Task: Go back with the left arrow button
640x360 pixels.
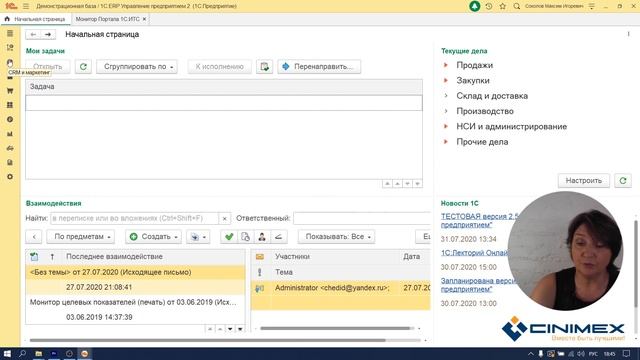Action: click(33, 34)
